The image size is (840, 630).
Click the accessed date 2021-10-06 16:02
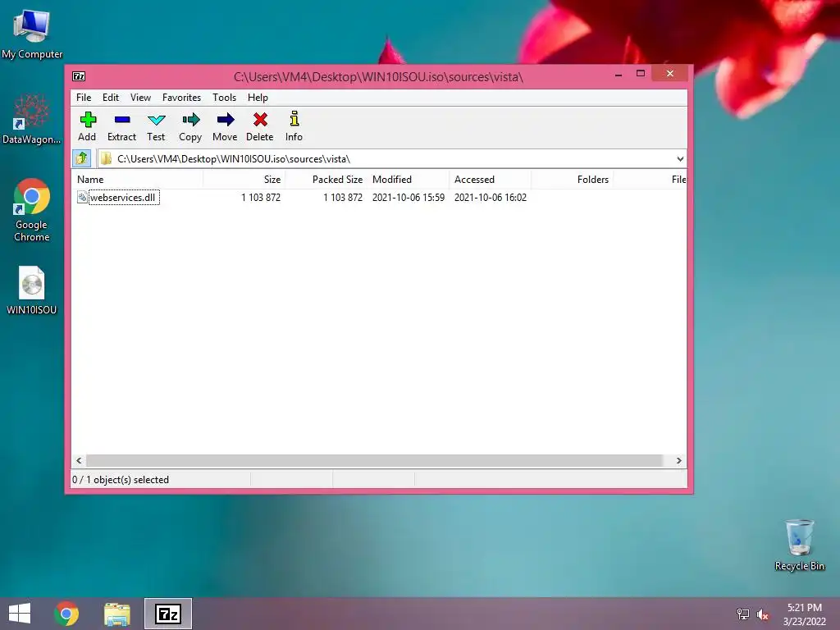491,198
